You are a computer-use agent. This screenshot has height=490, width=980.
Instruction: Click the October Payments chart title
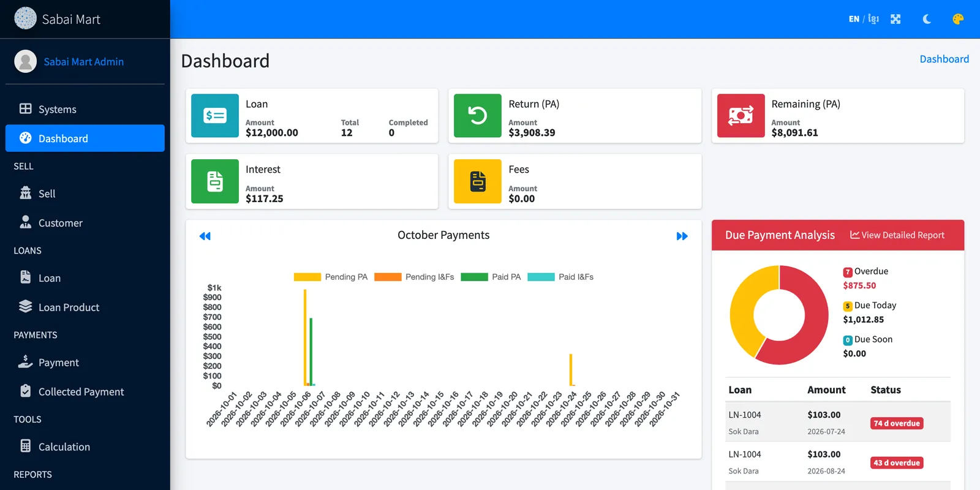443,235
